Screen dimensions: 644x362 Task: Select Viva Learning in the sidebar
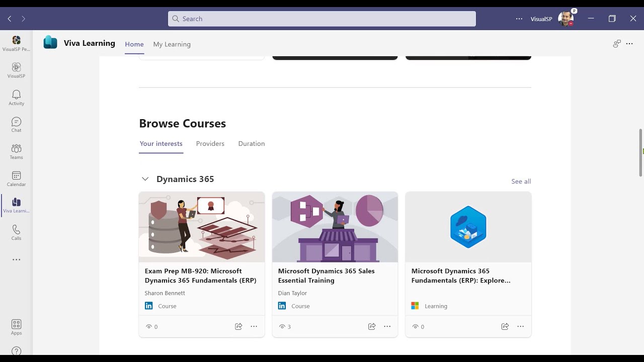pos(16,206)
